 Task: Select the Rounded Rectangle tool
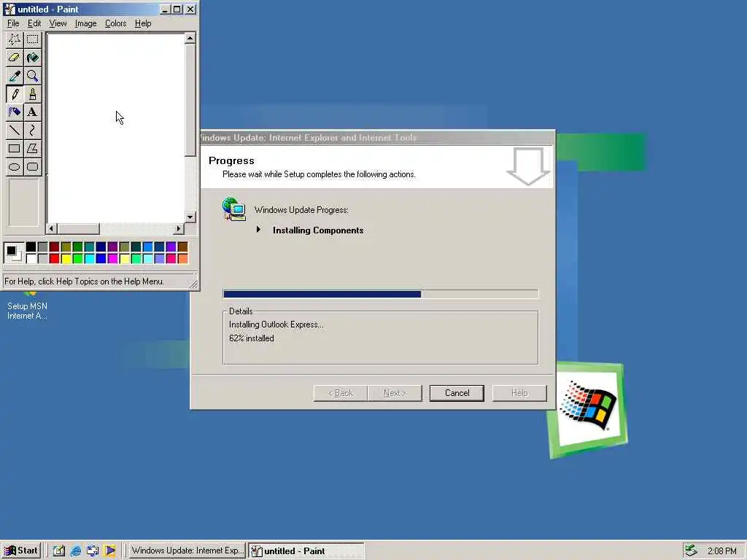tap(32, 167)
